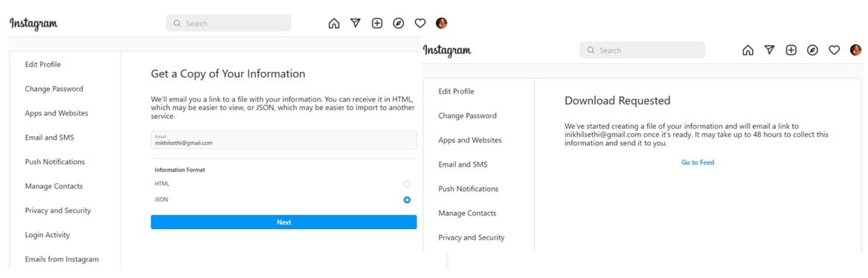Image resolution: width=868 pixels, height=278 pixels.
Task: Open profile avatar in left window
Action: point(441,23)
